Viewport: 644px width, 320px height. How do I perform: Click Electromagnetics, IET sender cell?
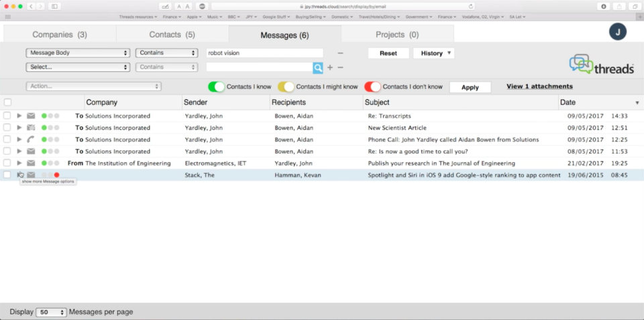coord(215,163)
